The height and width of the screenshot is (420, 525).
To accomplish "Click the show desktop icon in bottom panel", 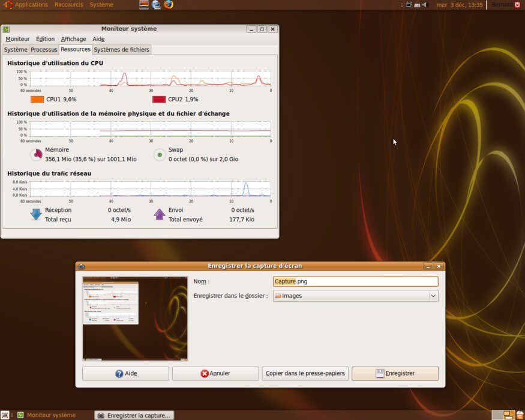I will (x=5, y=415).
